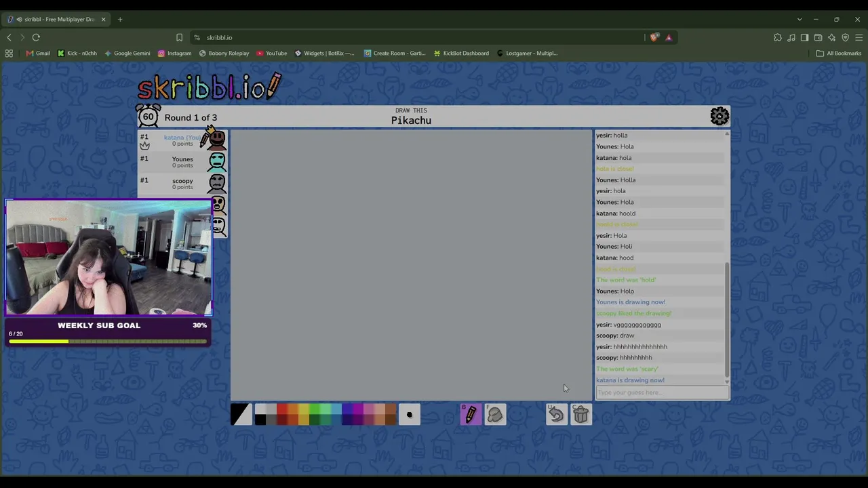Open the YouTube bookmark

(271, 53)
